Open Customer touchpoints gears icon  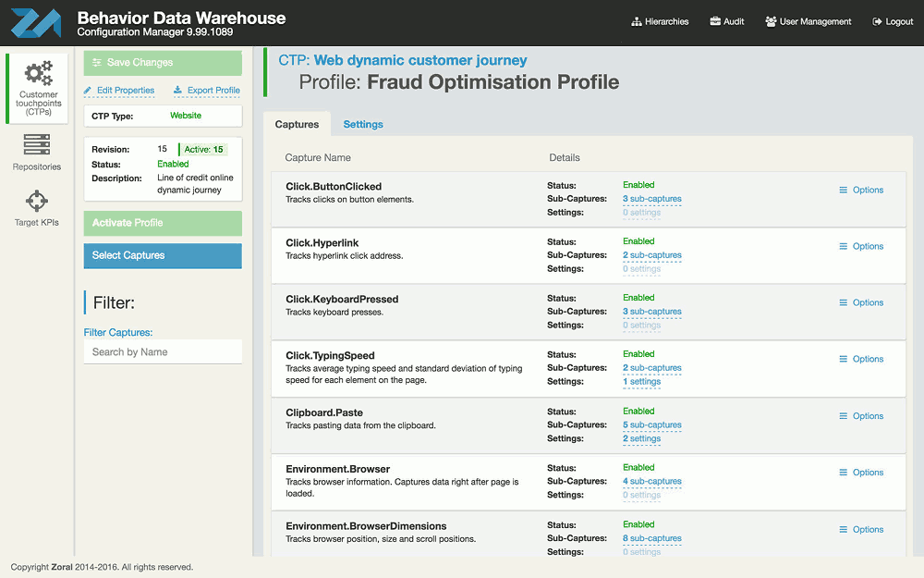coord(39,73)
